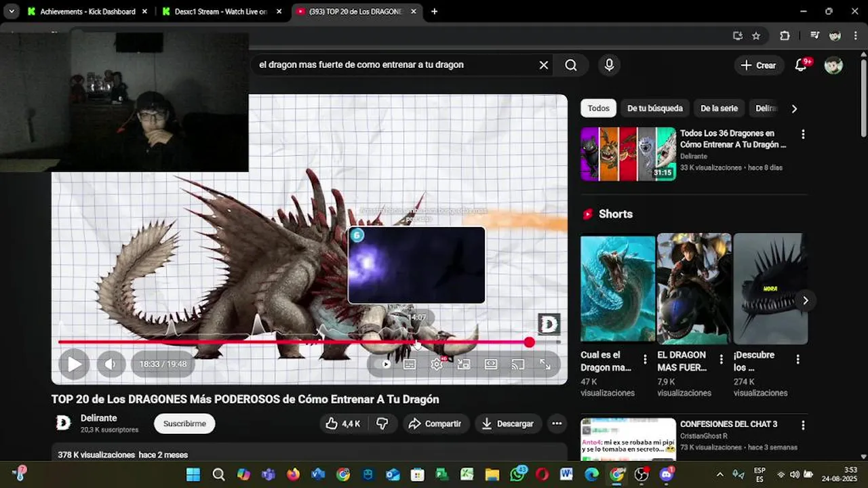The width and height of the screenshot is (868, 488).
Task: Bookmark the page with the star icon
Action: pyautogui.click(x=756, y=36)
